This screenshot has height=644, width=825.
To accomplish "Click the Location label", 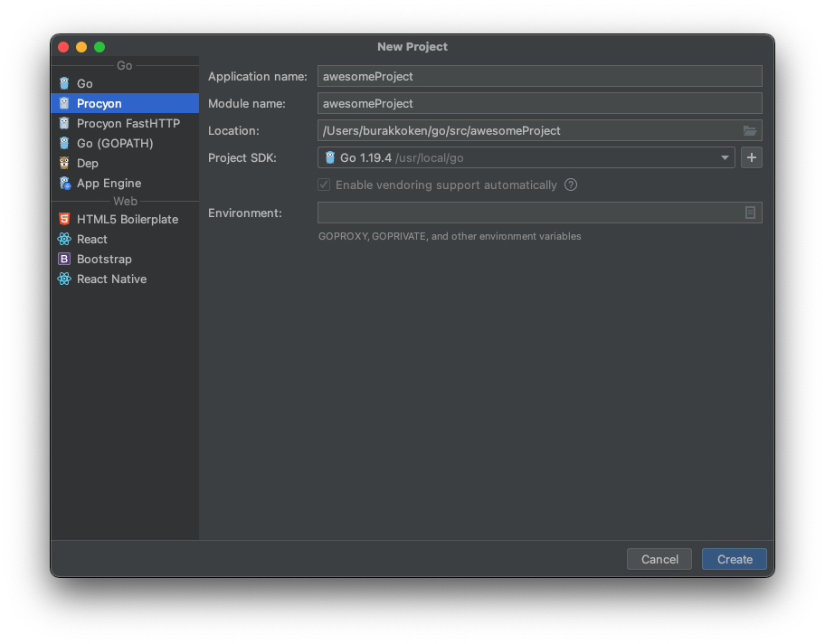I will point(233,130).
